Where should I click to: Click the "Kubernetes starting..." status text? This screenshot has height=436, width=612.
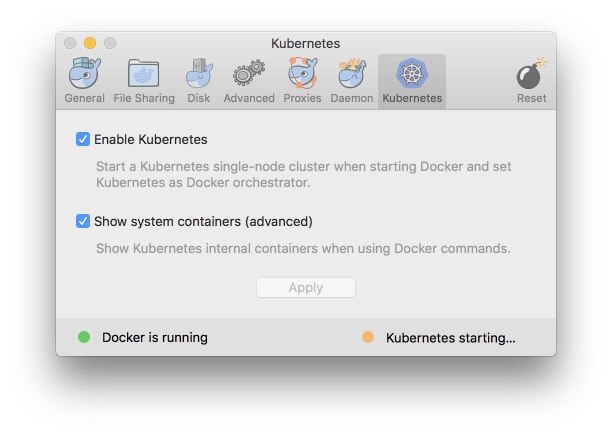[450, 338]
